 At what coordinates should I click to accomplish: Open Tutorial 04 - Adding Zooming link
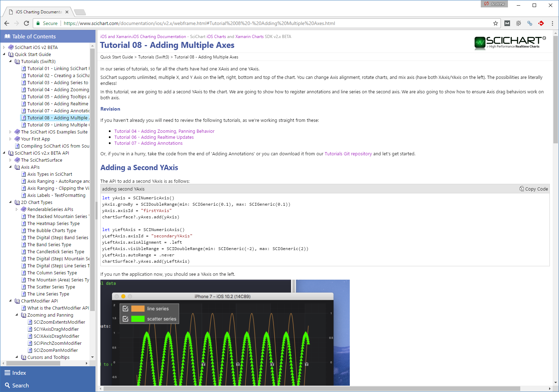[x=164, y=131]
